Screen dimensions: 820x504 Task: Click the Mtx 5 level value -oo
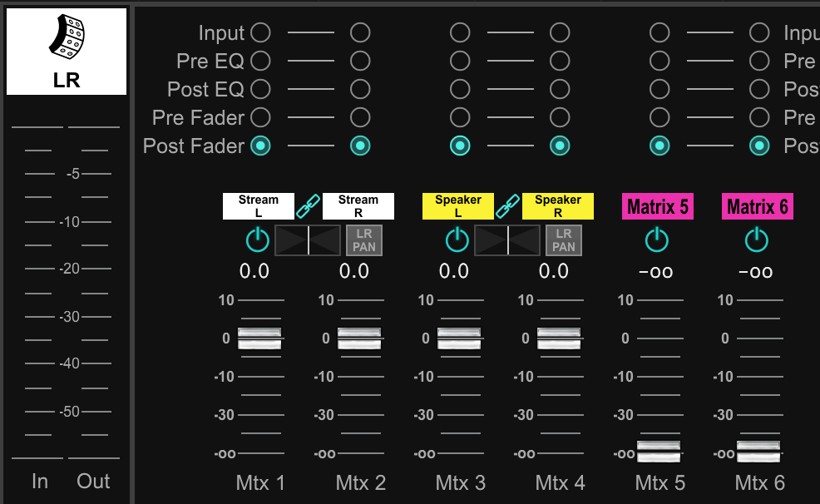(656, 272)
